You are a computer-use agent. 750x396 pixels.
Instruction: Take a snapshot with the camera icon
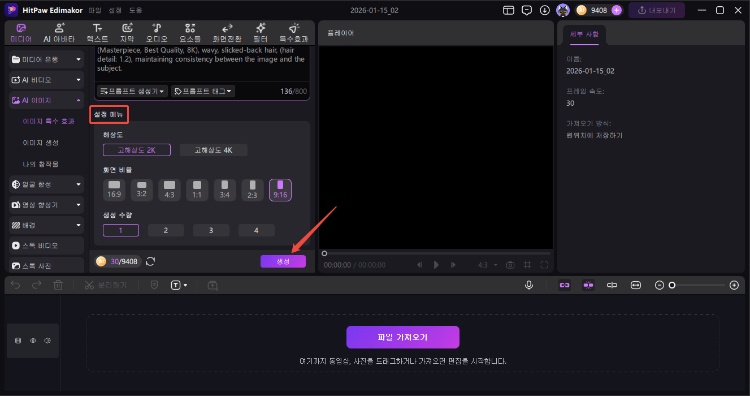click(510, 264)
